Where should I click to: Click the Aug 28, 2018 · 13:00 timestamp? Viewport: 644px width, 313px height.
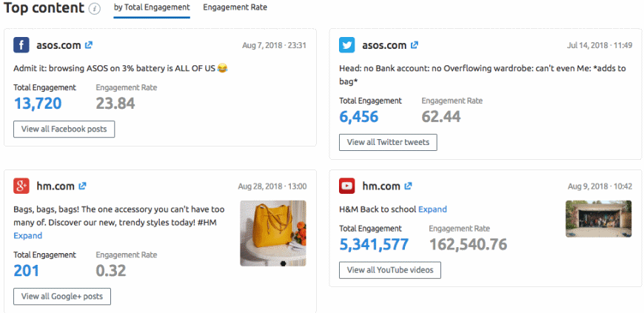click(x=272, y=186)
